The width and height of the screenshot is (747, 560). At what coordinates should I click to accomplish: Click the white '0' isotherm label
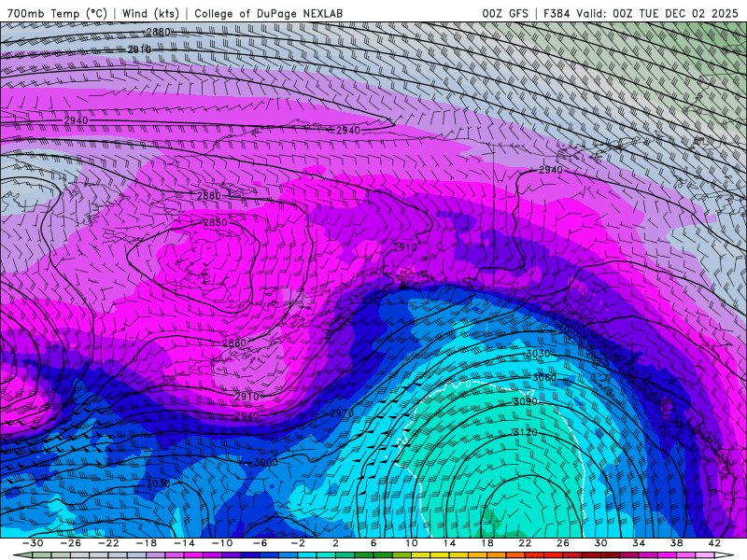click(469, 384)
